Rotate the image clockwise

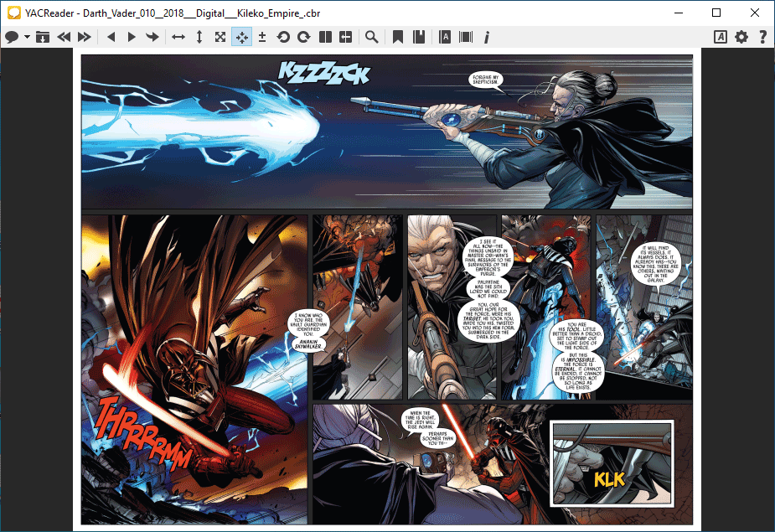(304, 37)
